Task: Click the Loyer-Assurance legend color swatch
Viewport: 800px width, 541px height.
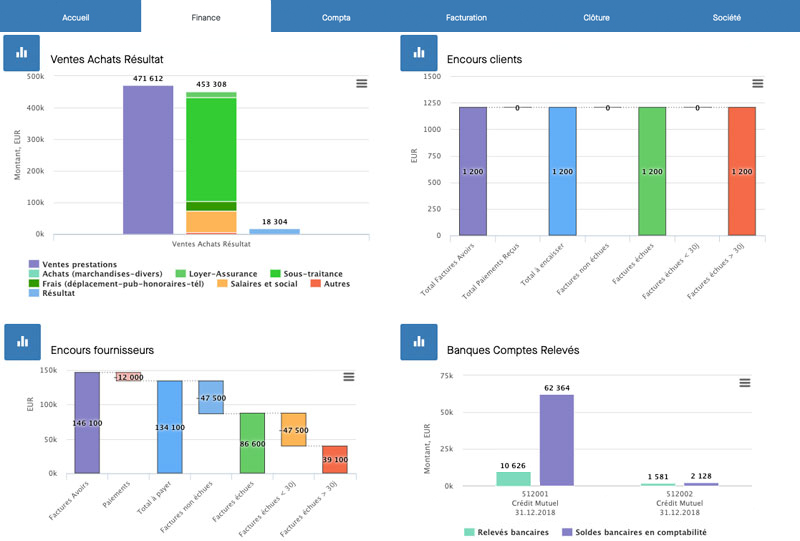Action: point(180,274)
